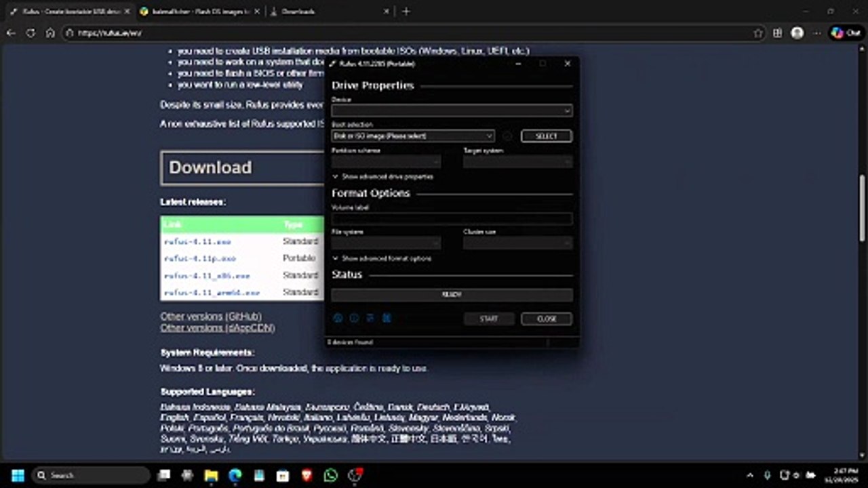Image resolution: width=868 pixels, height=488 pixels.
Task: Open the Target system dropdown
Action: [517, 162]
